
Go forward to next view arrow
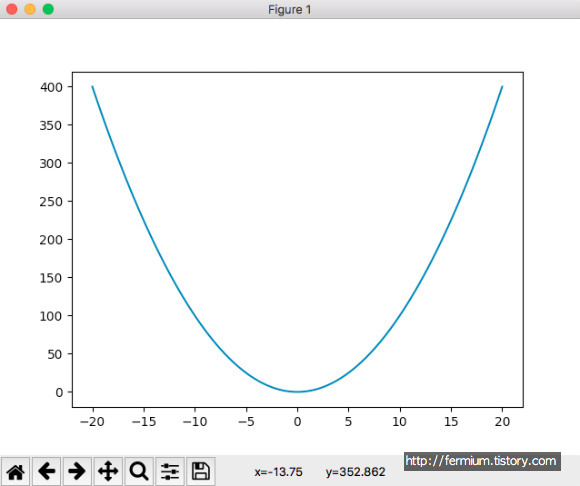pyautogui.click(x=77, y=471)
